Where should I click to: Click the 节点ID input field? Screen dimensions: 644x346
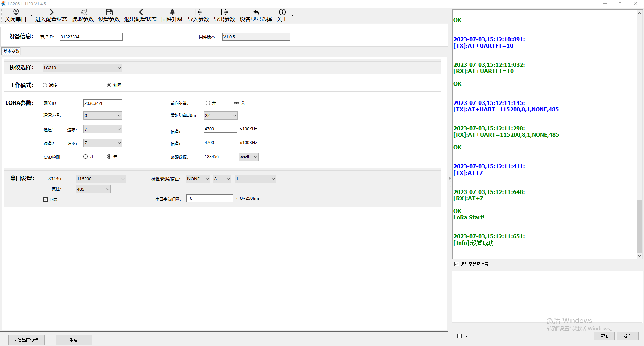click(91, 37)
